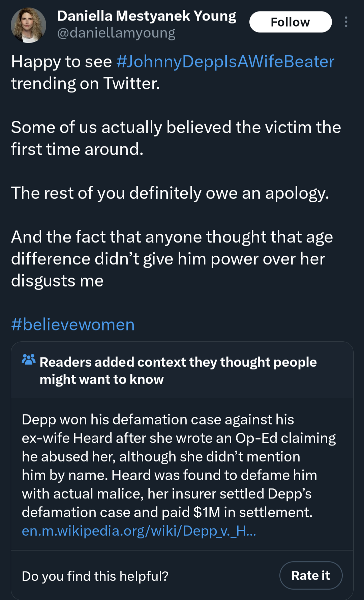The width and height of the screenshot is (364, 600).
Task: Open the Wikipedia Depp v. Heard link
Action: pos(139,531)
